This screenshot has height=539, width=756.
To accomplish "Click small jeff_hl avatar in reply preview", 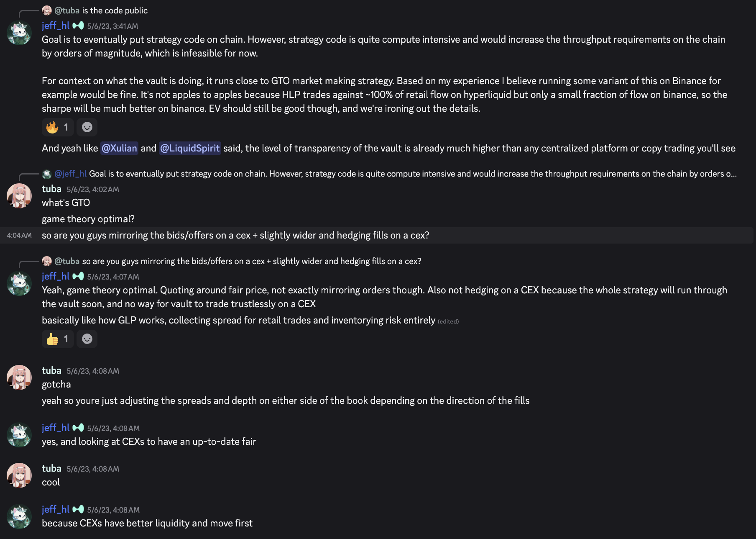I will coord(47,174).
